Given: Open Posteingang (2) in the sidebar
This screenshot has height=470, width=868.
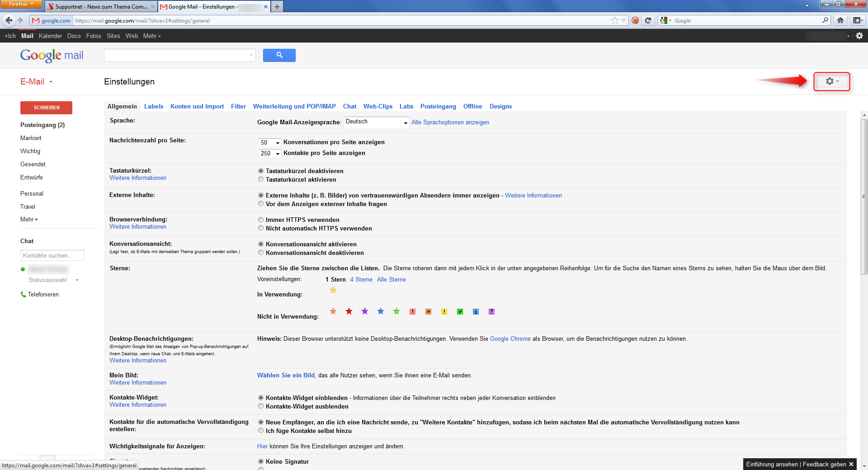Looking at the screenshot, I should pos(42,125).
